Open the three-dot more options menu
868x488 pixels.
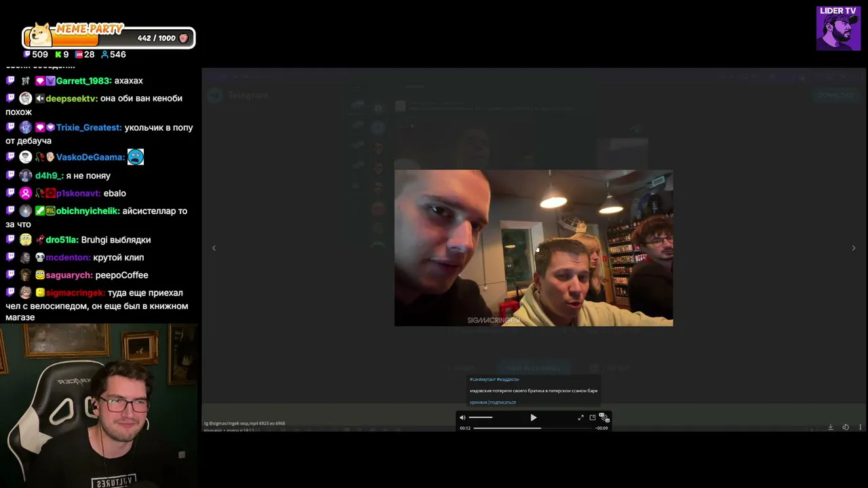pos(861,427)
